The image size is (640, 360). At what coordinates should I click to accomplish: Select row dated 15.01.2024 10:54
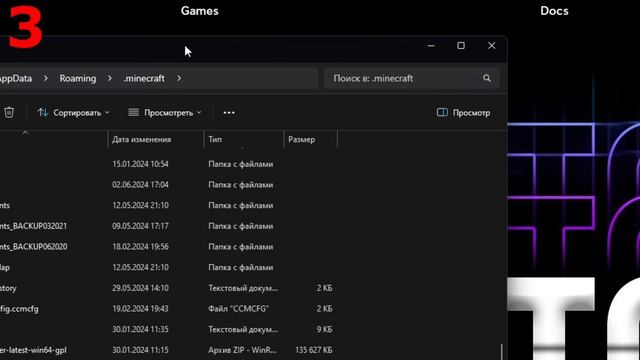point(169,164)
